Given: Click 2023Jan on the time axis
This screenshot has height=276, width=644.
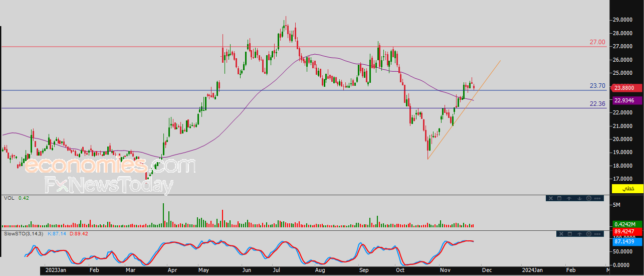Looking at the screenshot, I should [56, 270].
